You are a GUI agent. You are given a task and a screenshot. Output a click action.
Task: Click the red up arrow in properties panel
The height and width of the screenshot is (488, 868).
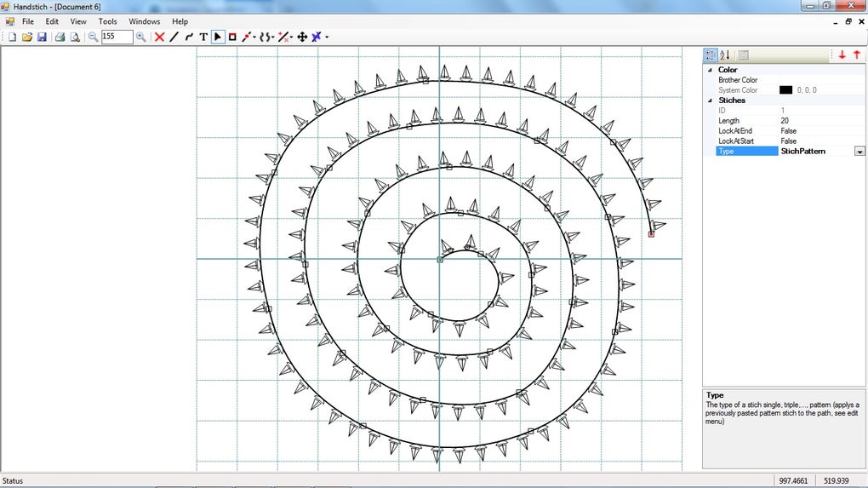(857, 55)
